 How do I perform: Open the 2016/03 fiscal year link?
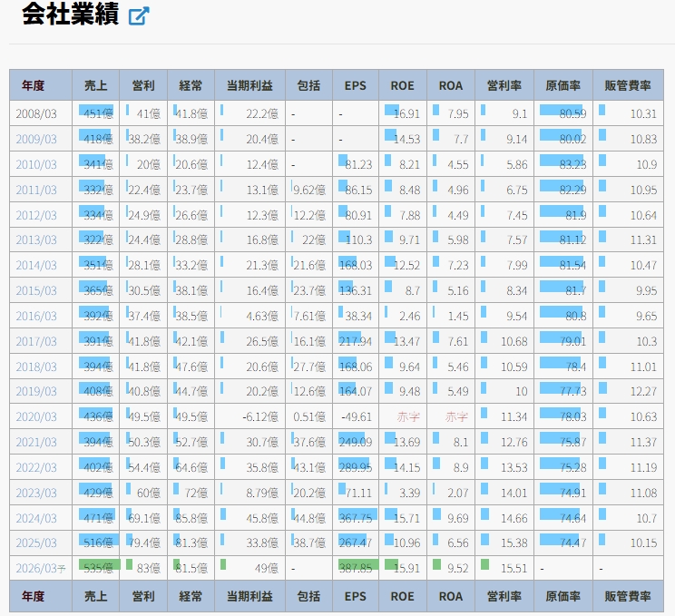(x=36, y=317)
